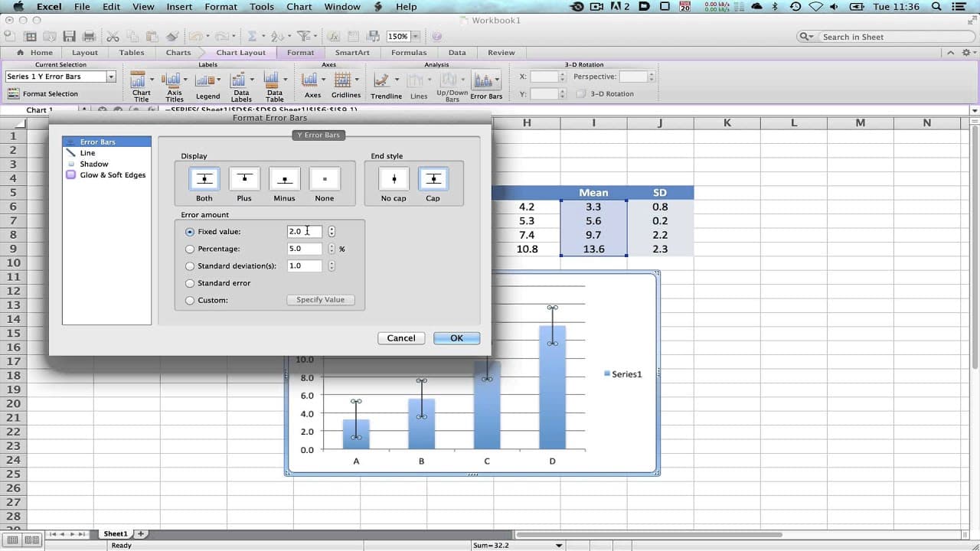Open the Current Selection dropdown
The image size is (980, 551).
(111, 77)
